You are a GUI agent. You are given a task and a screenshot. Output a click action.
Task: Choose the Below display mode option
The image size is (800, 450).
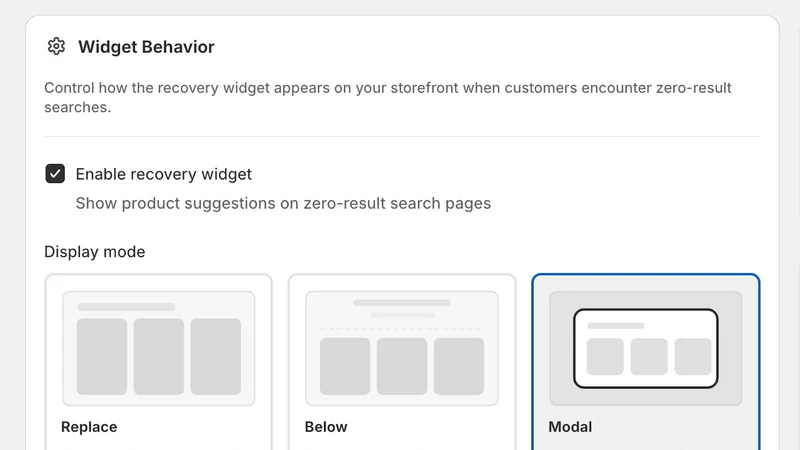pos(402,362)
